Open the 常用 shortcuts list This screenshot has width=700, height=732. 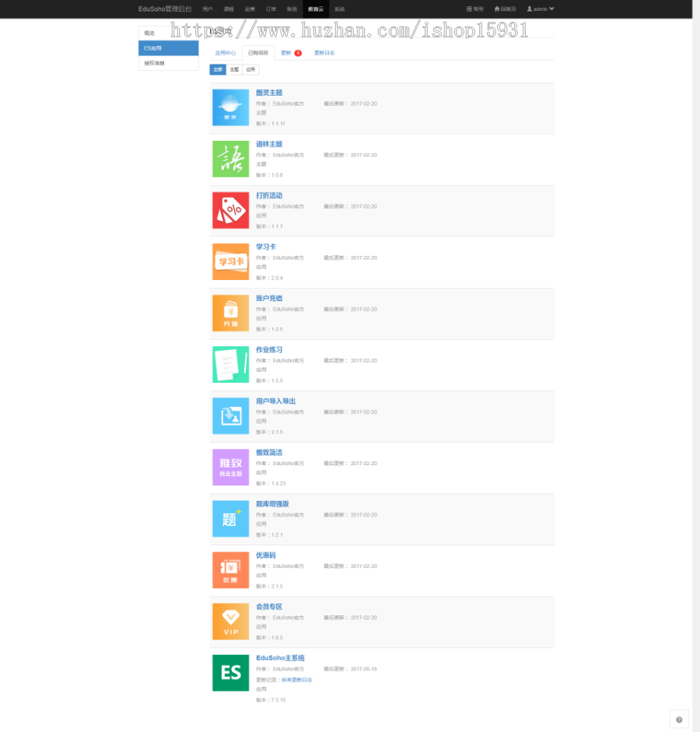pos(475,9)
